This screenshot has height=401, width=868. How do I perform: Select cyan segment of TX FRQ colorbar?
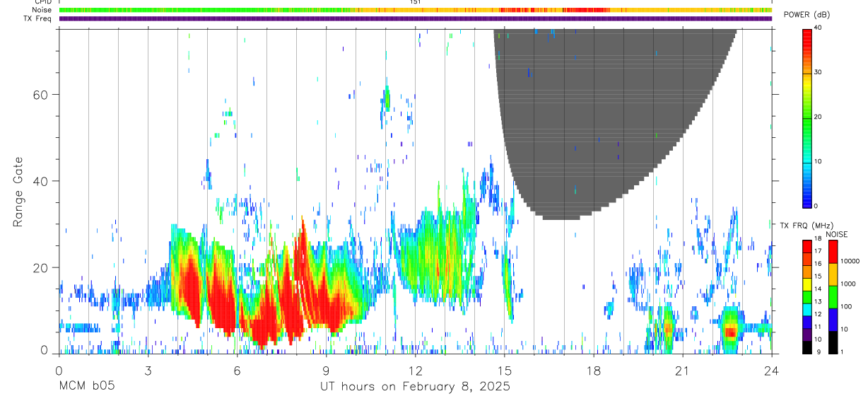[807, 309]
